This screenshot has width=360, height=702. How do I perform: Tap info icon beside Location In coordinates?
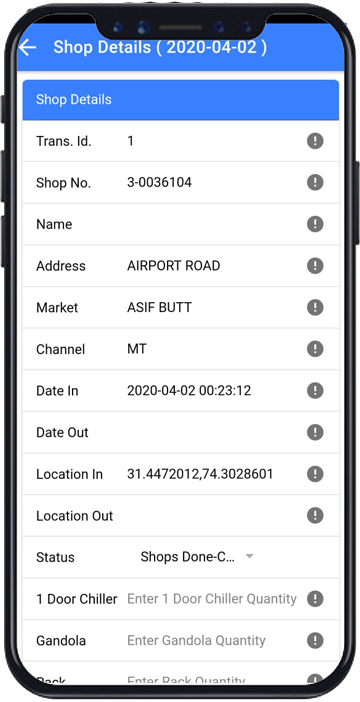315,474
